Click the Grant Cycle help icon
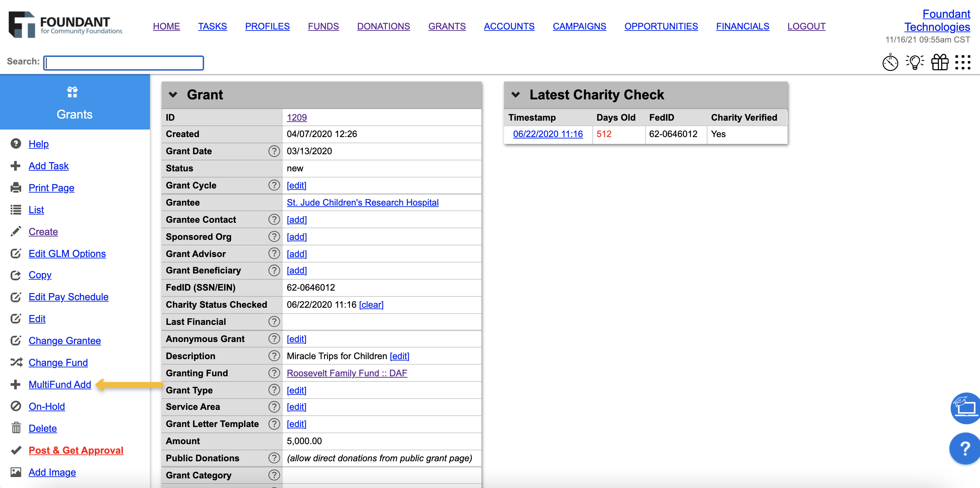The image size is (980, 488). click(274, 185)
